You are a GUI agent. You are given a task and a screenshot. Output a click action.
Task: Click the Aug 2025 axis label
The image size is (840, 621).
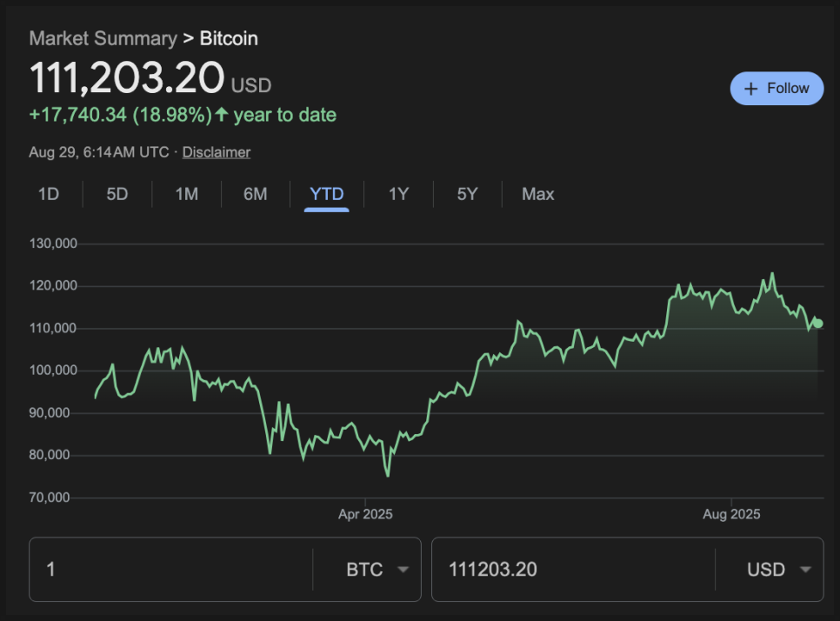pyautogui.click(x=731, y=514)
